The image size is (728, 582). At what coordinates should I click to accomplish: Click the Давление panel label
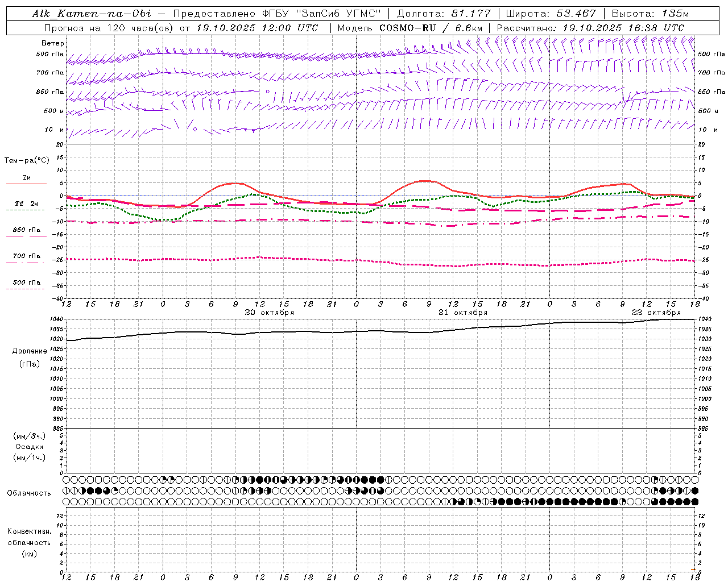coord(30,351)
